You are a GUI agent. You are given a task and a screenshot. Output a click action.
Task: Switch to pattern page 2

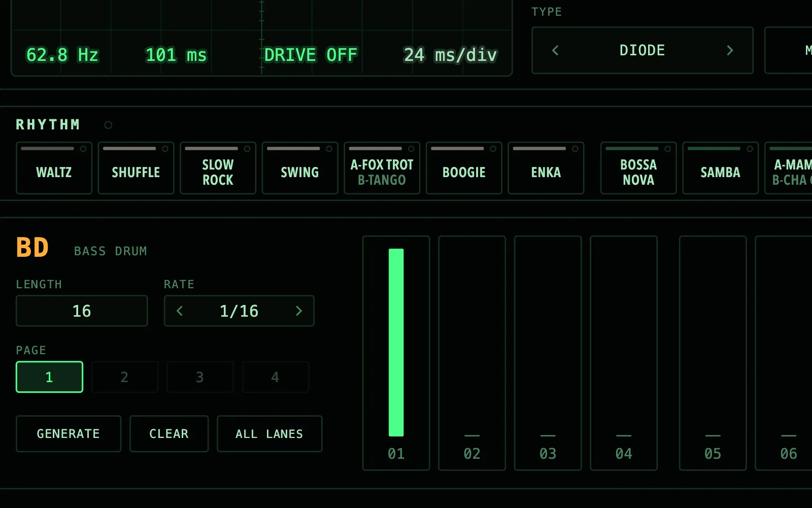[124, 377]
